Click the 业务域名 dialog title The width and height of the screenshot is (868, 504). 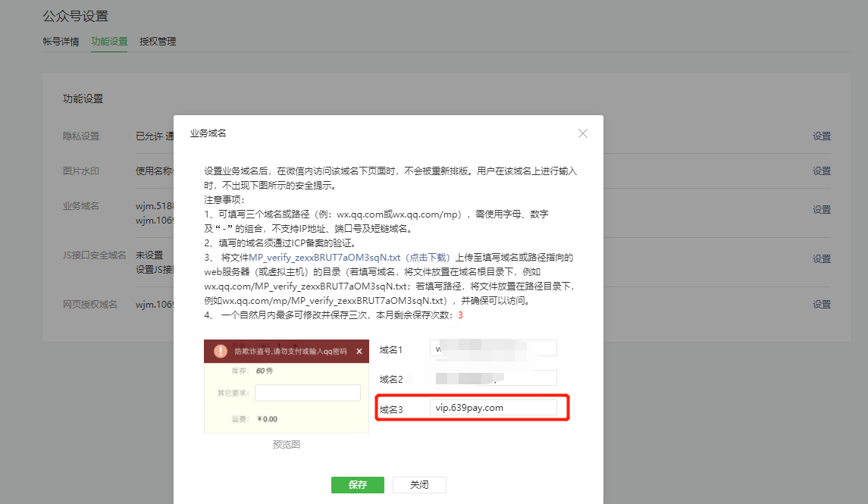208,133
